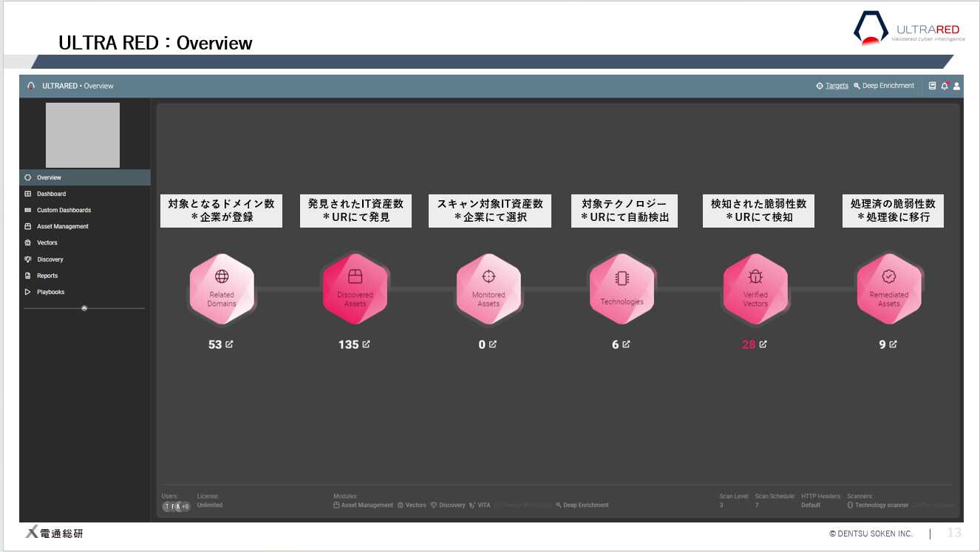Click external link icon beside 6
The width and height of the screenshot is (980, 552).
[627, 344]
